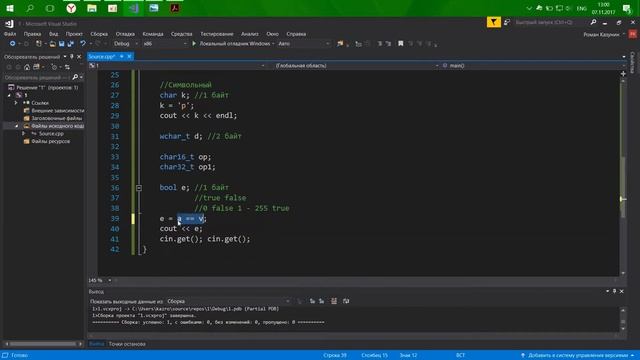The height and width of the screenshot is (360, 640).
Task: Click the editor vertical scrollbar
Action: (x=623, y=176)
